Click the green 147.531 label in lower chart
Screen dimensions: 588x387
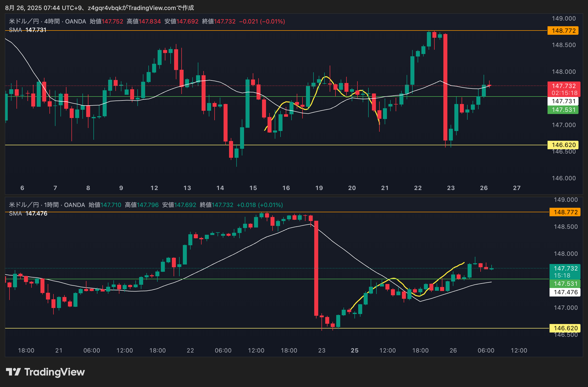pyautogui.click(x=565, y=284)
